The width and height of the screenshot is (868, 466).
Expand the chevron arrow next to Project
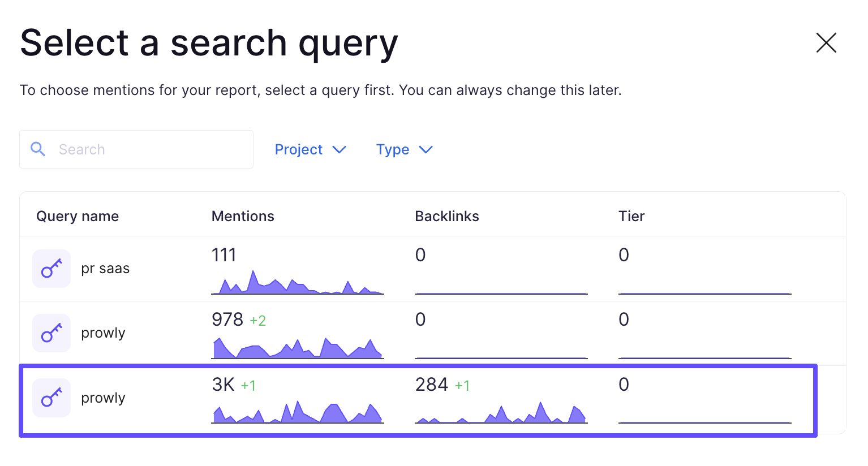(x=340, y=150)
